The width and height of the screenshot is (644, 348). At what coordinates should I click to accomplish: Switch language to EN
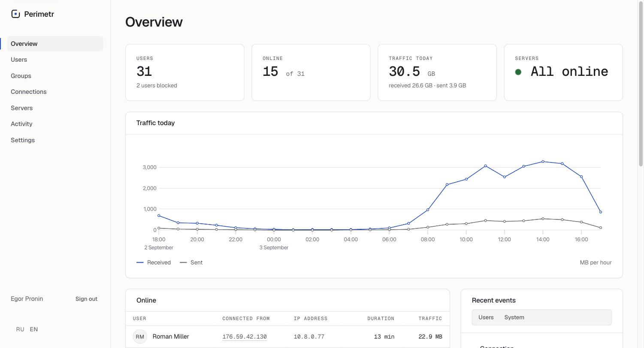coord(34,329)
